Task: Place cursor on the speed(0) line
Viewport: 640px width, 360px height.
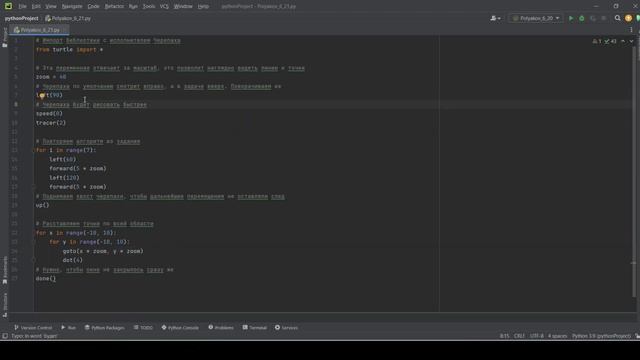Action: click(49, 113)
